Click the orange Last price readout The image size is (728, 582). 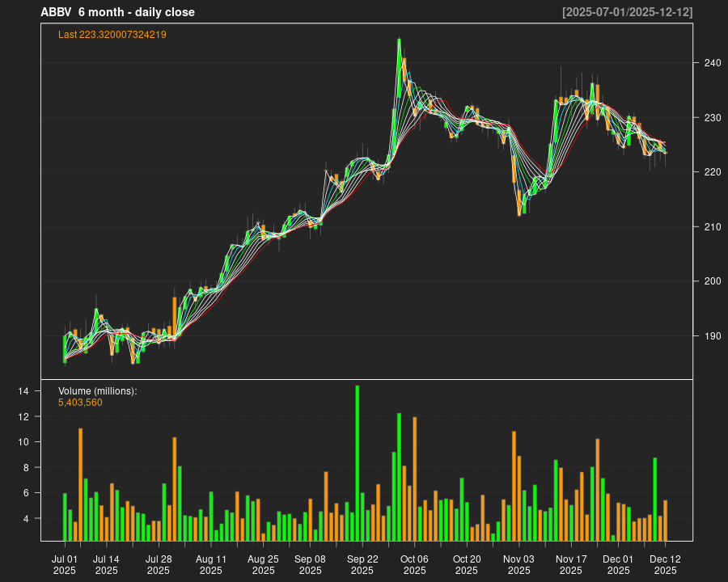coord(111,35)
